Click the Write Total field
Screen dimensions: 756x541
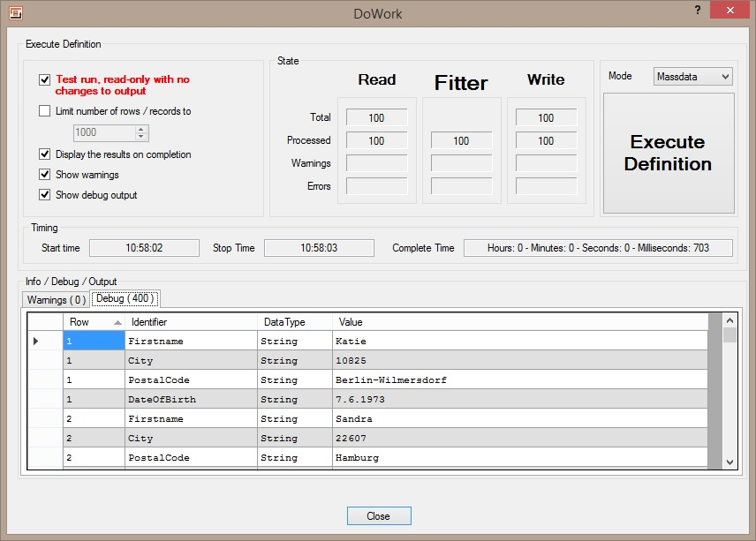[x=547, y=118]
